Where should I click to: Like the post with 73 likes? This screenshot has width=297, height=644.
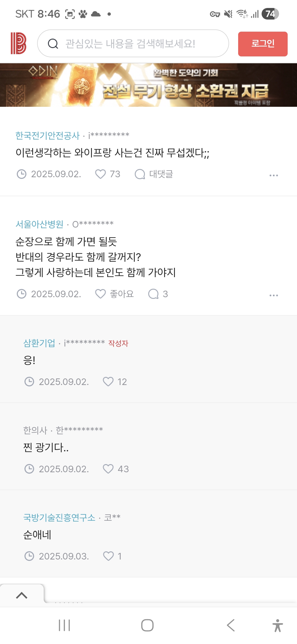[100, 174]
